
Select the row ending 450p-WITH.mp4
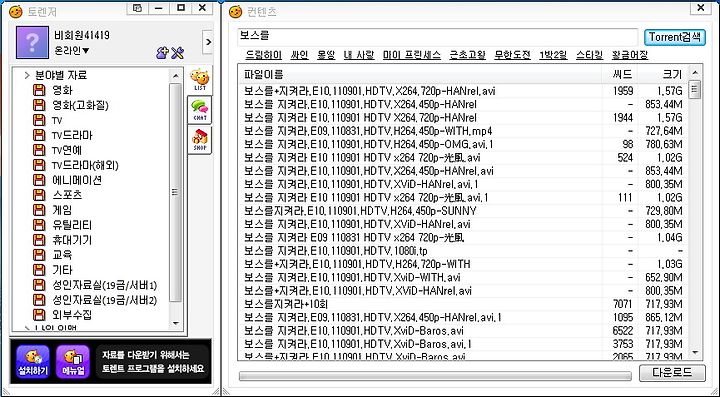pyautogui.click(x=463, y=131)
